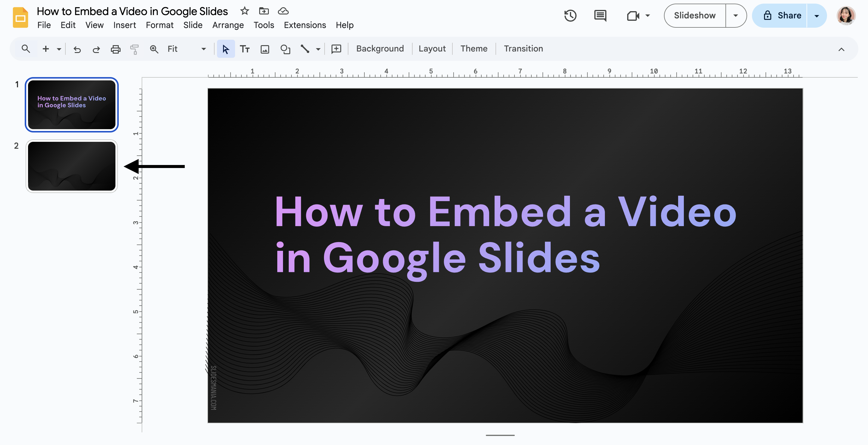
Task: Expand the line type dropdown arrow
Action: [318, 49]
